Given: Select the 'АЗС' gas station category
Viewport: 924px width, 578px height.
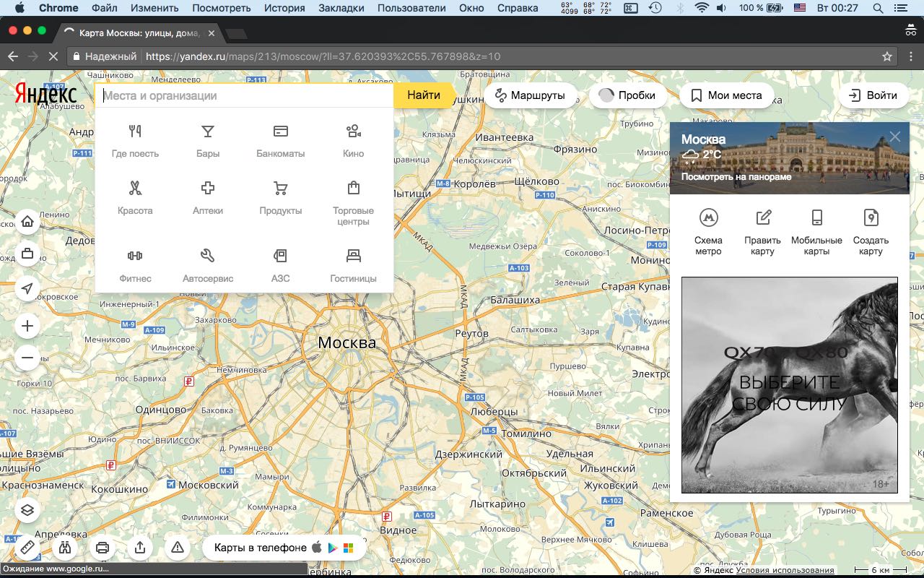Looking at the screenshot, I should click(x=281, y=266).
